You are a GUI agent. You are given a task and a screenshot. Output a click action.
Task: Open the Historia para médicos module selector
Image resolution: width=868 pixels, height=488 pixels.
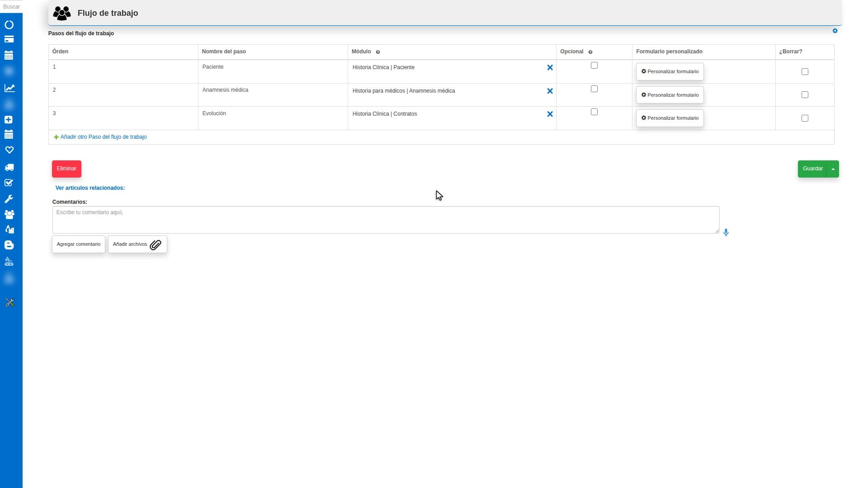[448, 91]
